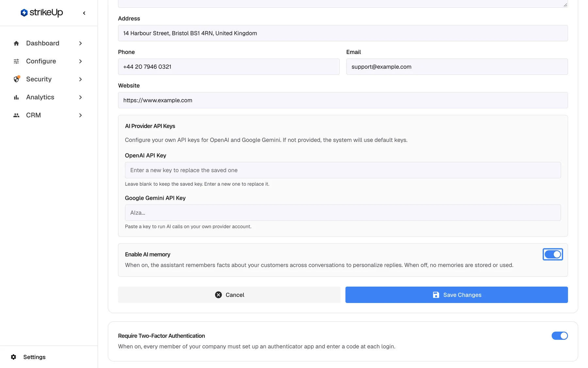This screenshot has width=588, height=368.
Task: Click the strikeUp logo
Action: pos(42,13)
